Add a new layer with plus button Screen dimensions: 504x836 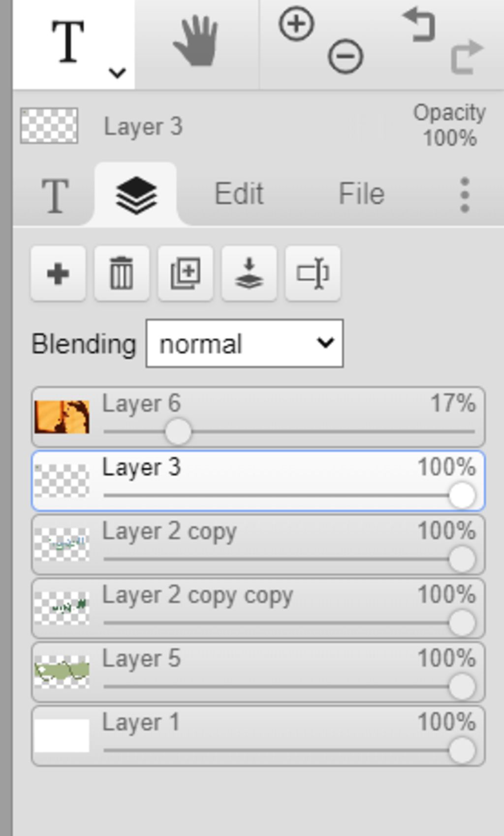(x=58, y=273)
